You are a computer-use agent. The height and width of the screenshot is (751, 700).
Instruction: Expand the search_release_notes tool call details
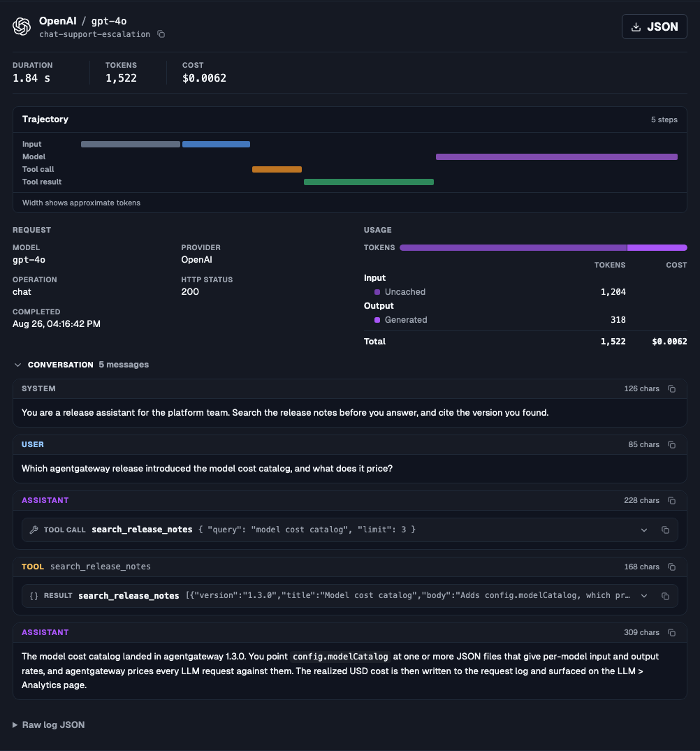pyautogui.click(x=644, y=530)
